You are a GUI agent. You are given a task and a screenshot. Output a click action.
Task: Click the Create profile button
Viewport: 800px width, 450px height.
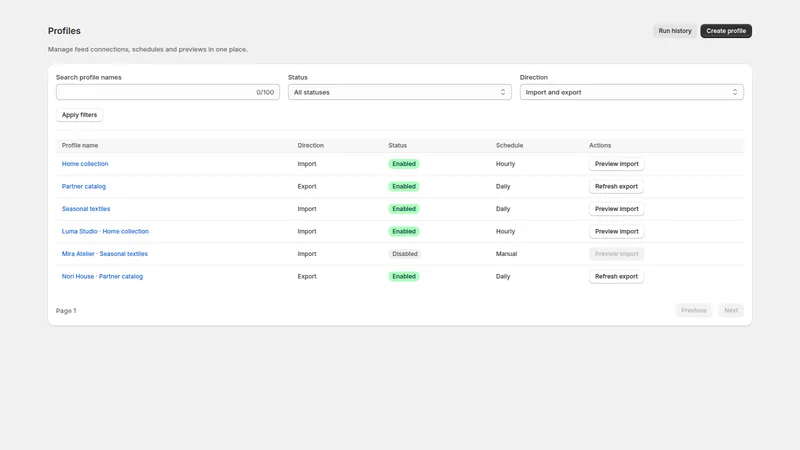(x=726, y=31)
